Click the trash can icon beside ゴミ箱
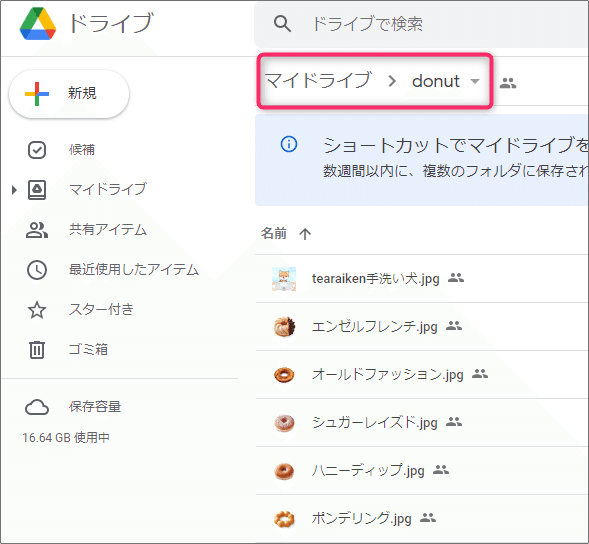This screenshot has height=544, width=589. point(37,349)
